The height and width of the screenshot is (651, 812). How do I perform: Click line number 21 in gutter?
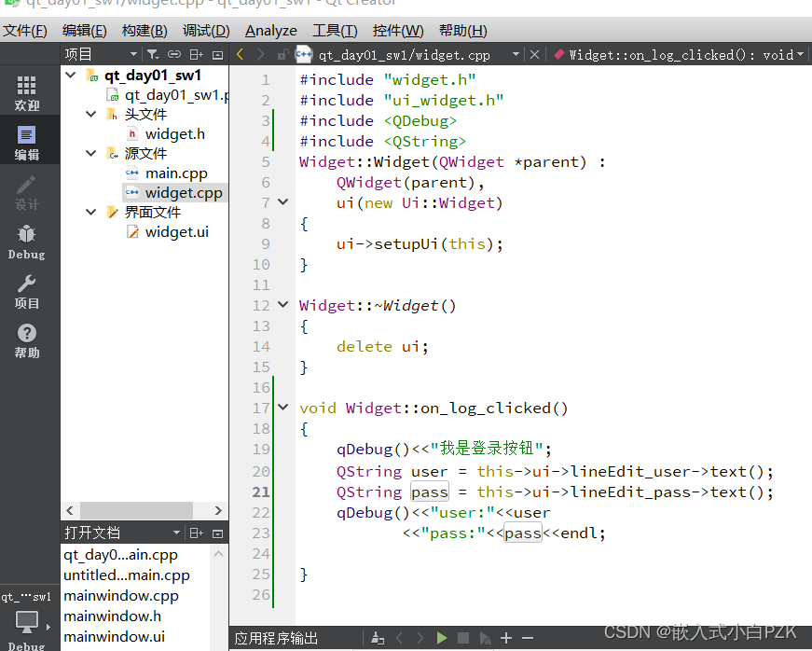click(261, 492)
